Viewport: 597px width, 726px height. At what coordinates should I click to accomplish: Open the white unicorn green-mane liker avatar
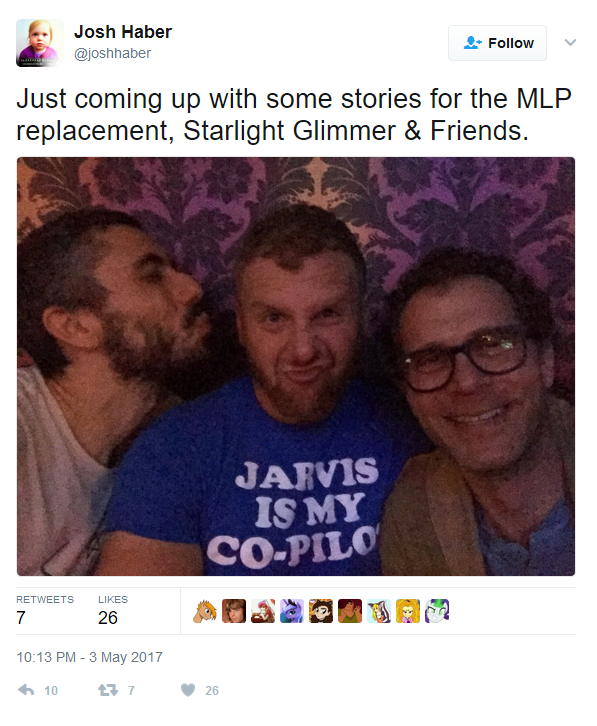(x=437, y=611)
